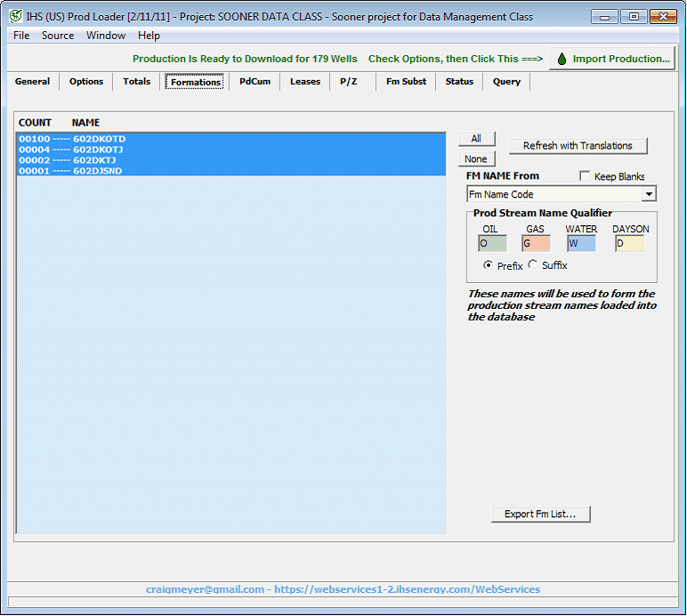The image size is (687, 616).
Task: Click the GAS qualifier orange field
Action: tap(536, 243)
